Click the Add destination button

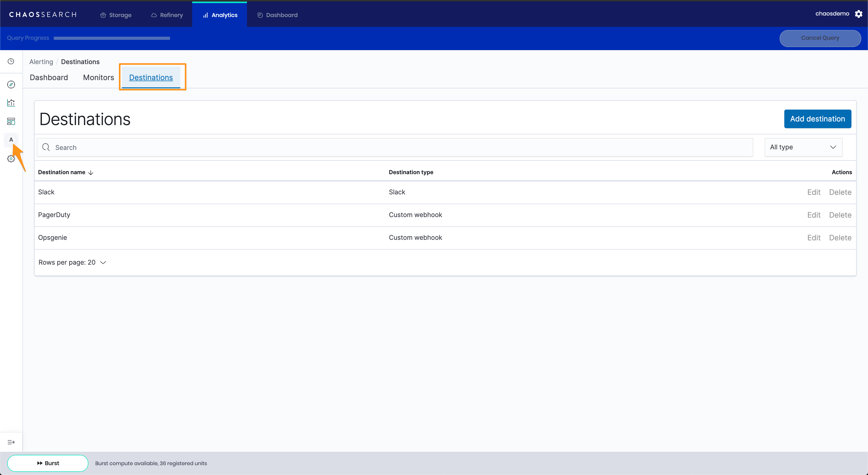pos(817,119)
